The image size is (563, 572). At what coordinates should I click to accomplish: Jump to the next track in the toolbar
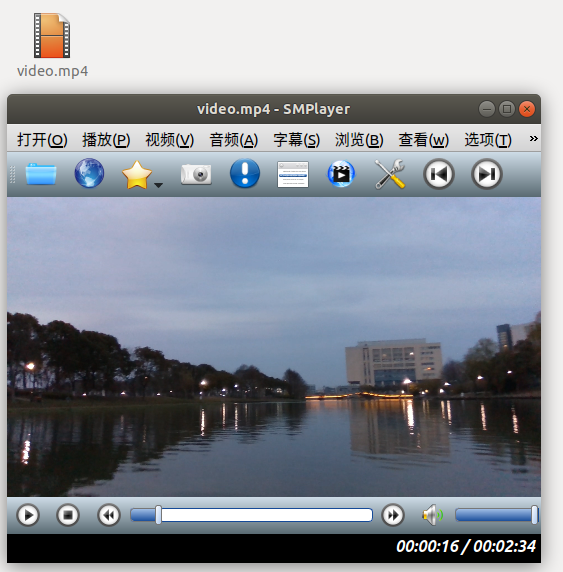tap(487, 174)
